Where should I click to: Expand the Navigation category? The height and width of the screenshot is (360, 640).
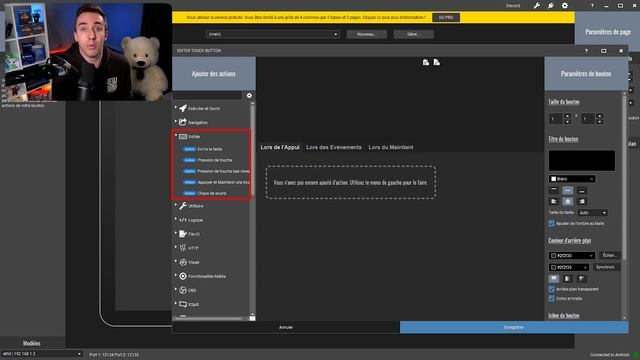(176, 122)
